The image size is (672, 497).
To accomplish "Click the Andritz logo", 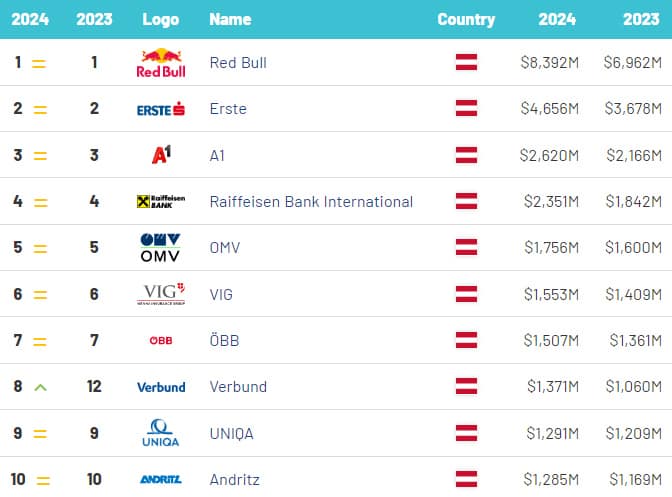I will [160, 479].
